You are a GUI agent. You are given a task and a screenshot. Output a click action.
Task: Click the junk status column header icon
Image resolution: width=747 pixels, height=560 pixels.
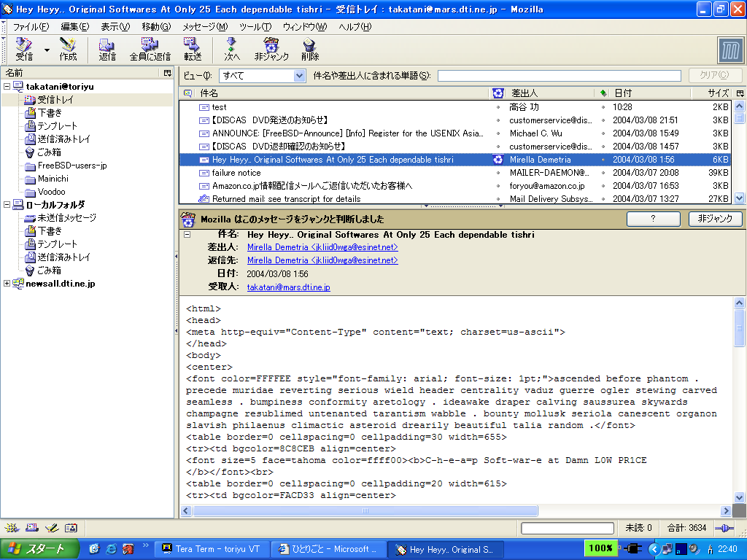[x=498, y=93]
